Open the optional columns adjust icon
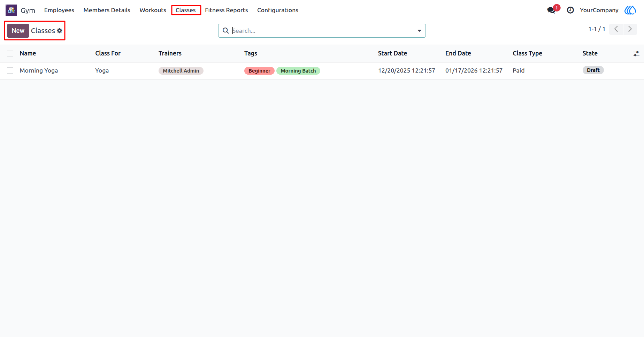644x337 pixels. (636, 54)
